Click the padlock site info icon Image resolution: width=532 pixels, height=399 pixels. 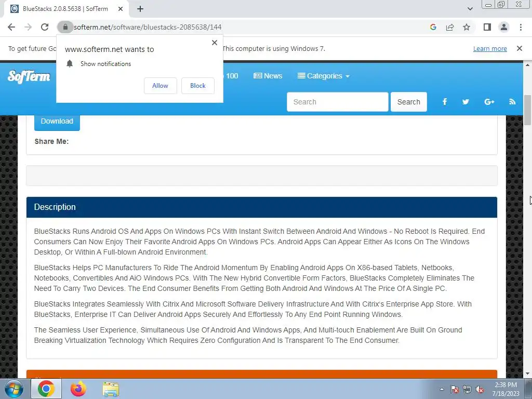[65, 27]
